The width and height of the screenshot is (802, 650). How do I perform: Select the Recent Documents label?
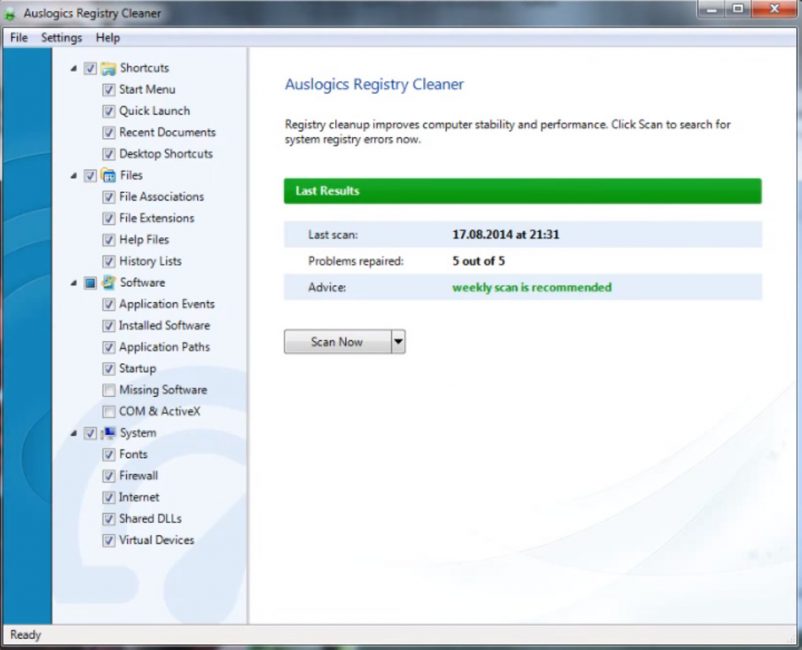[x=167, y=132]
